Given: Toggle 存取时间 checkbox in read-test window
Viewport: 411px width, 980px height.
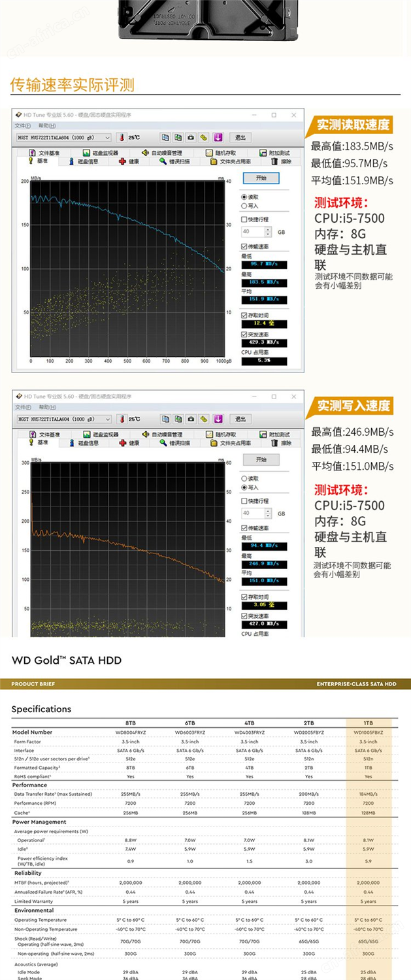Looking at the screenshot, I should click(x=244, y=315).
